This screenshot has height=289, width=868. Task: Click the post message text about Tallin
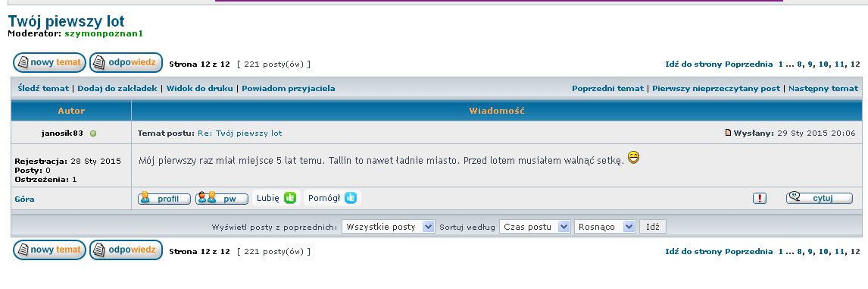(382, 160)
